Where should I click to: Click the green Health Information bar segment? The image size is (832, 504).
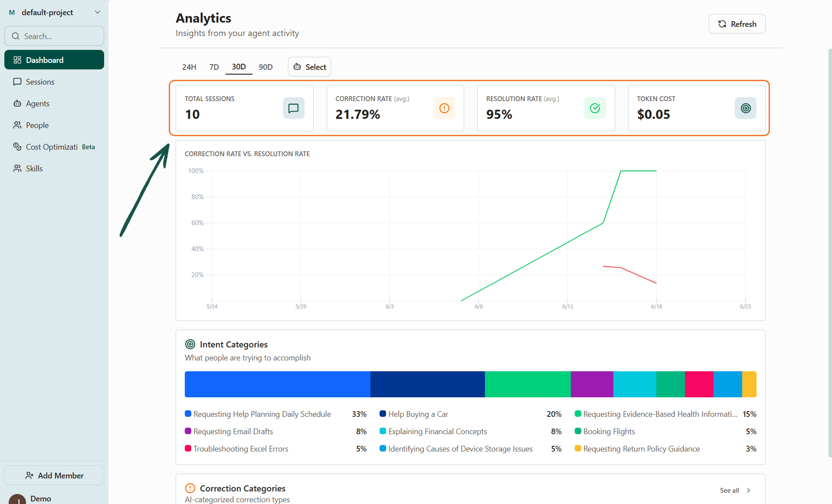point(528,384)
